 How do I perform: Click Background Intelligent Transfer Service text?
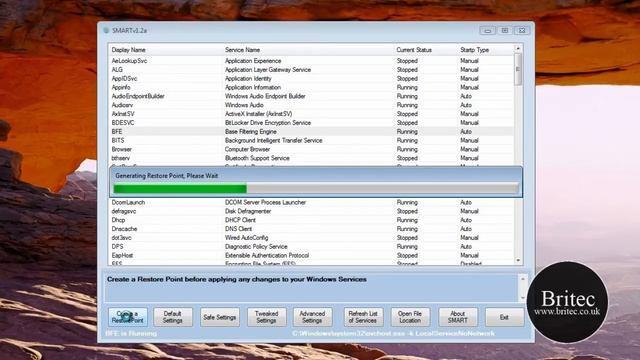point(273,140)
